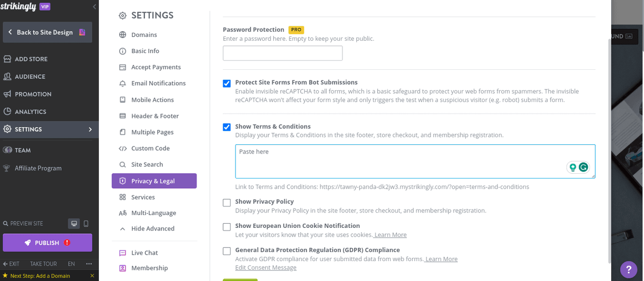Click the Publish button
644x281 pixels.
[x=47, y=242]
